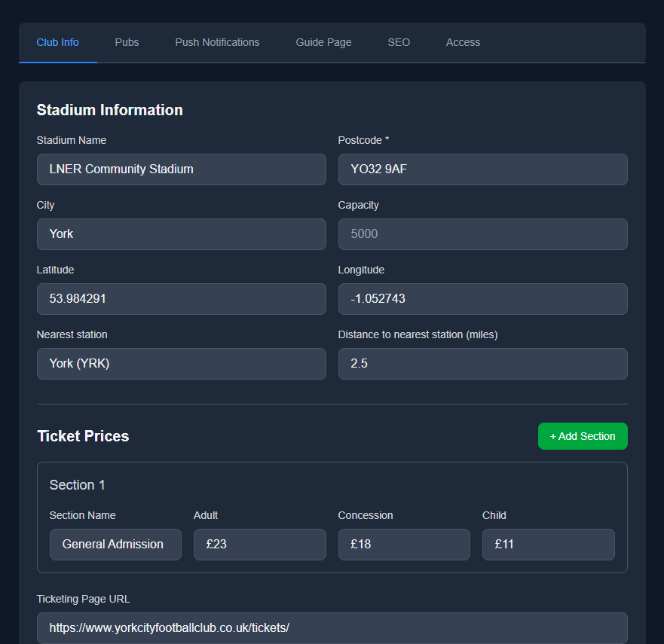Click the Capacity field showing 5000

tap(483, 234)
